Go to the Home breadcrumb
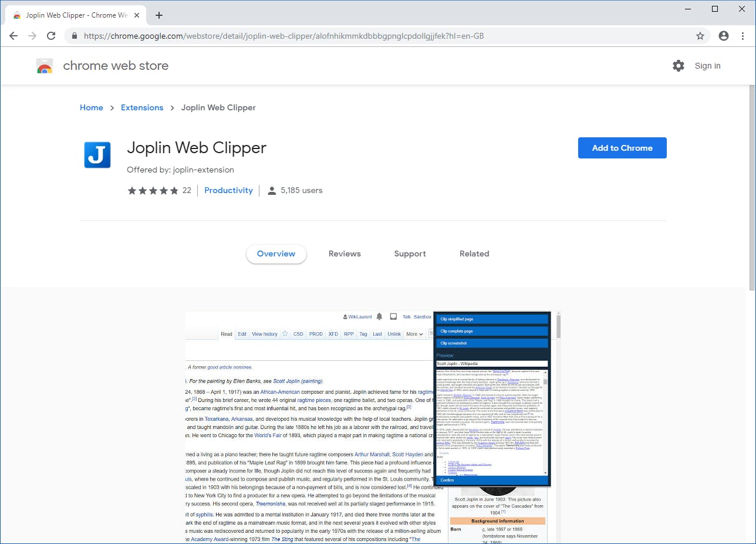The width and height of the screenshot is (756, 544). [x=92, y=107]
